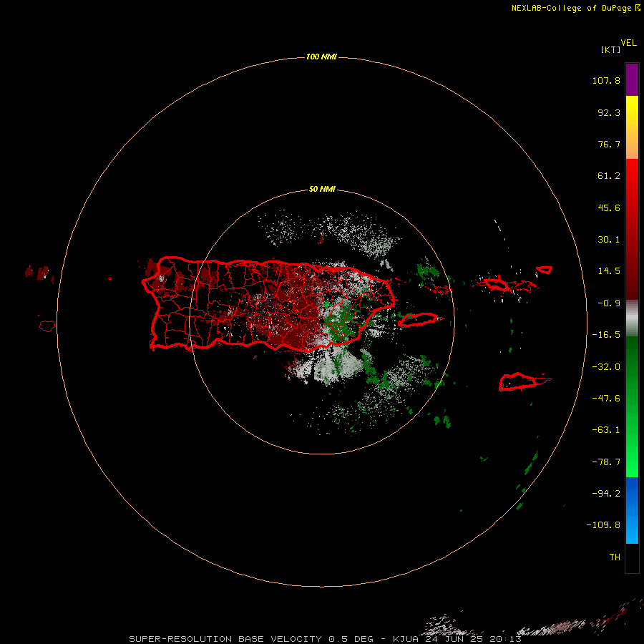Pick the purple band at the top of the color bar

pos(632,79)
